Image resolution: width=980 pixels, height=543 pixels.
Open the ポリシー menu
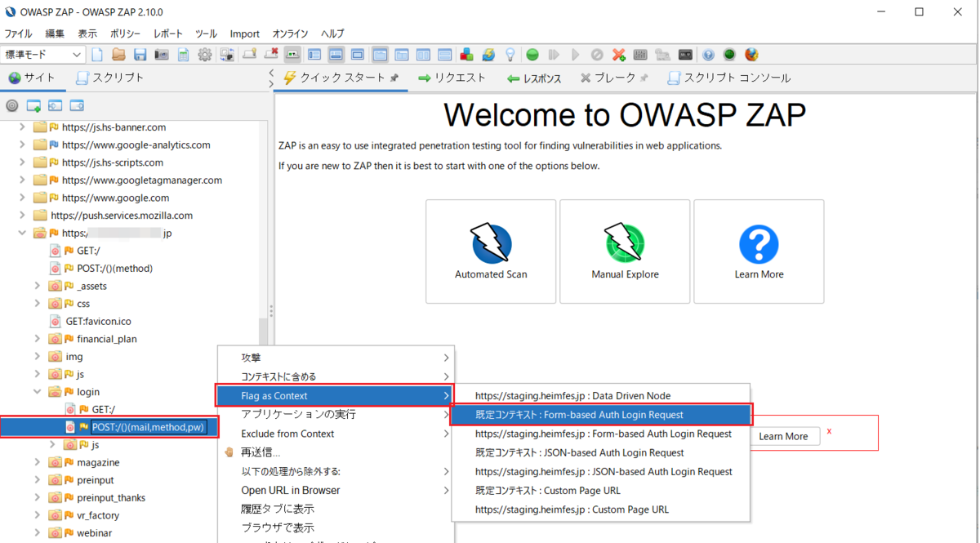click(125, 33)
